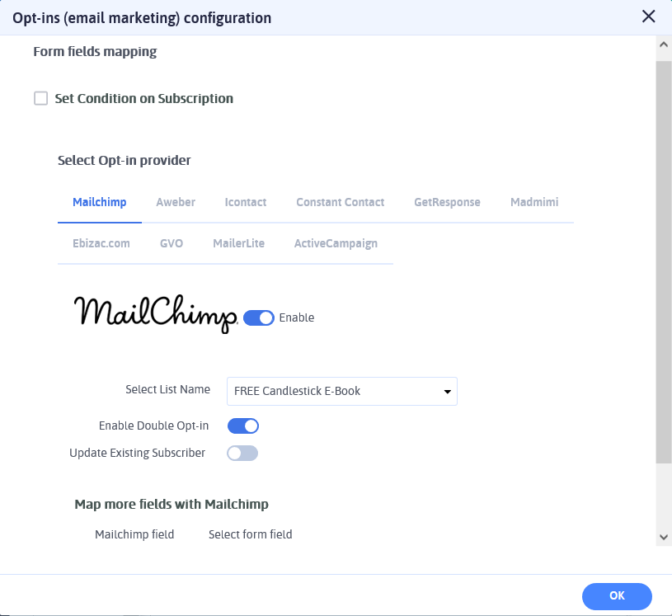
Task: Disable the MailChimp Enable switch
Action: click(258, 317)
